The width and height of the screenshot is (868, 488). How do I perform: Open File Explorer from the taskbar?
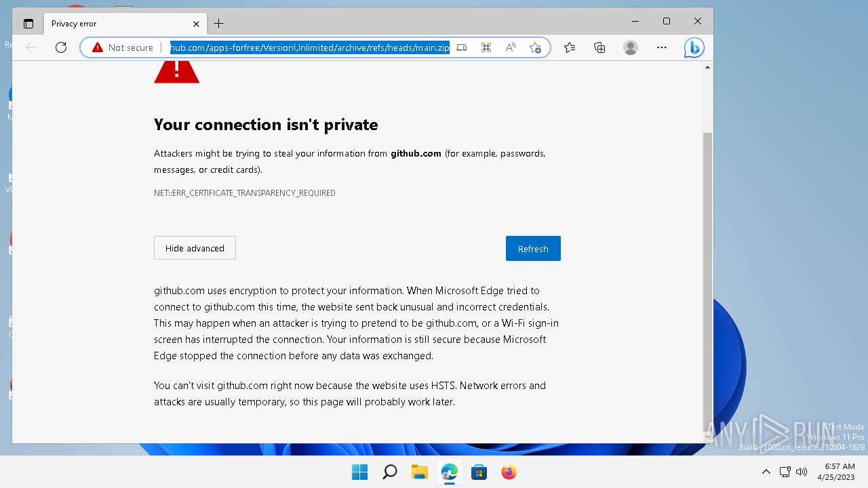(x=419, y=472)
